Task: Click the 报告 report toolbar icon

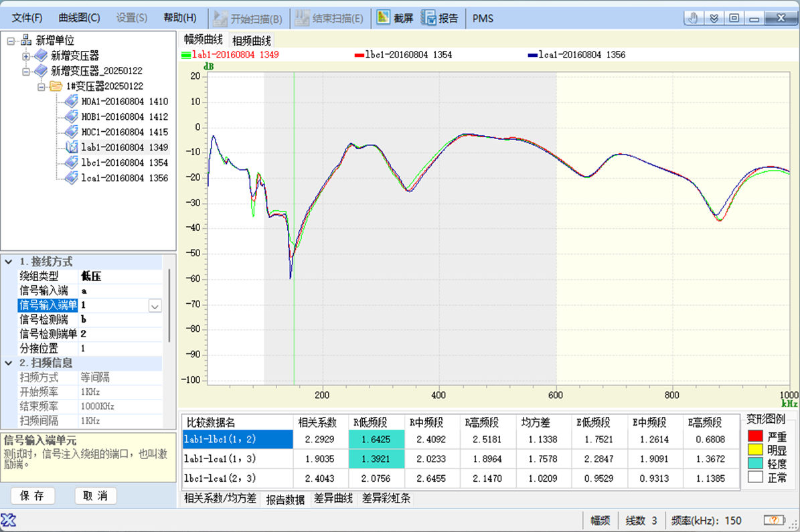Action: [x=429, y=18]
